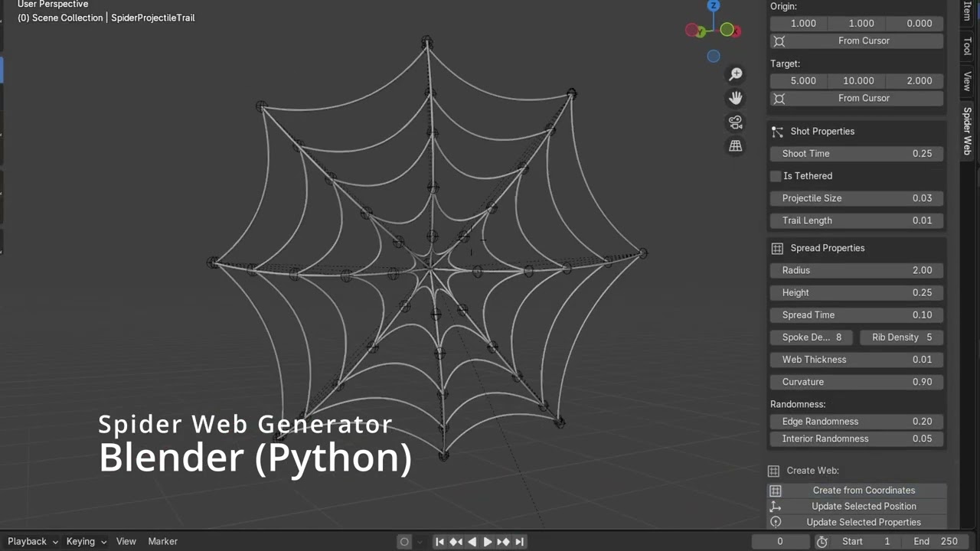Click the Scene Collection SpiderProjectileTrail text
This screenshot has height=551, width=980.
click(x=106, y=18)
